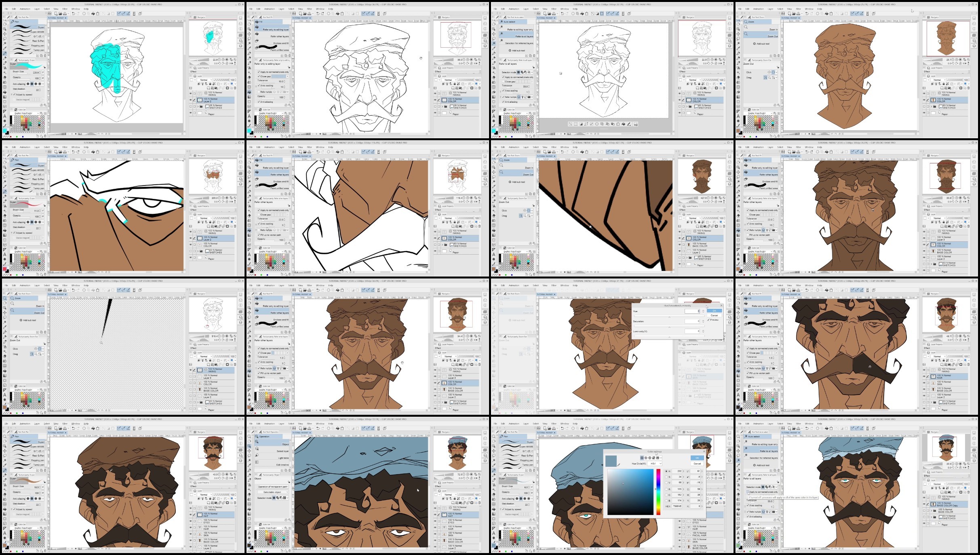Click Redo icon in line-art Auto select frame
The image size is (980, 555).
[567, 13]
